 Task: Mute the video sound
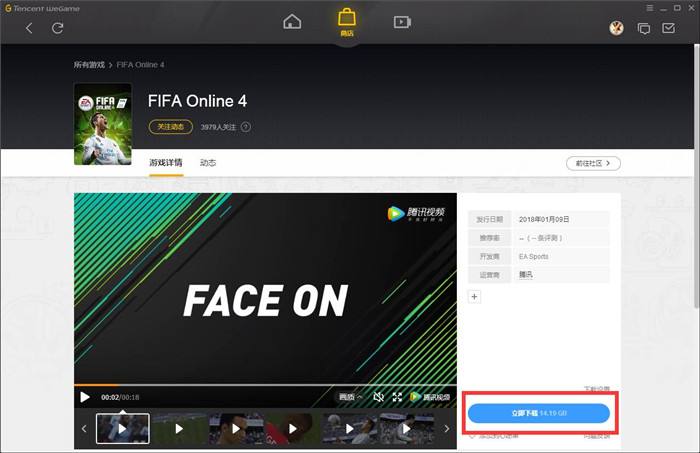378,397
